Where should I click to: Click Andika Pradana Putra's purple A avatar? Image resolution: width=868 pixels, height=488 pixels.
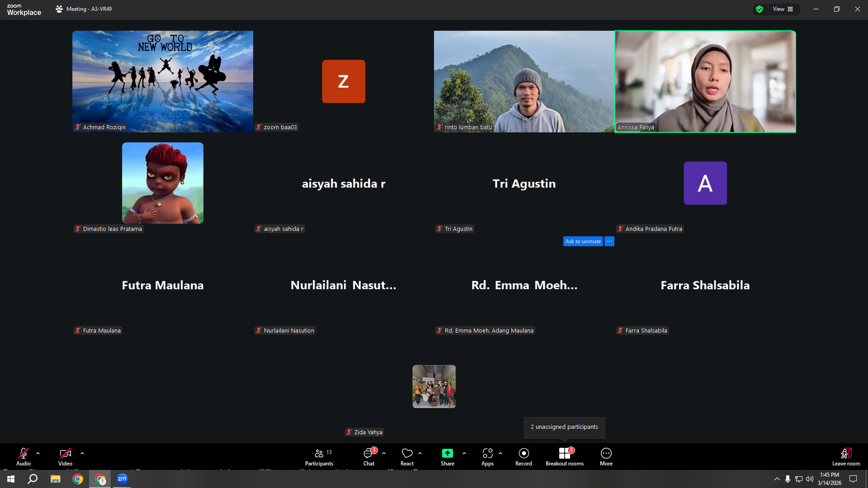705,183
